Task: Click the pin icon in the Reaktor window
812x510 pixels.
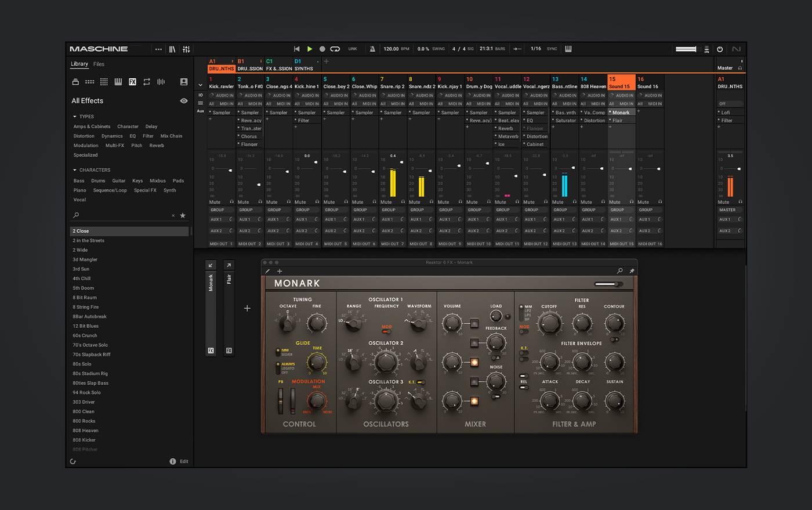Action: (x=632, y=271)
